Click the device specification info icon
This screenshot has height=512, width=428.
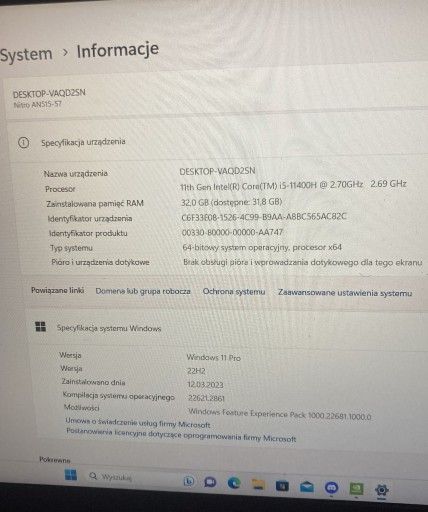point(23,143)
